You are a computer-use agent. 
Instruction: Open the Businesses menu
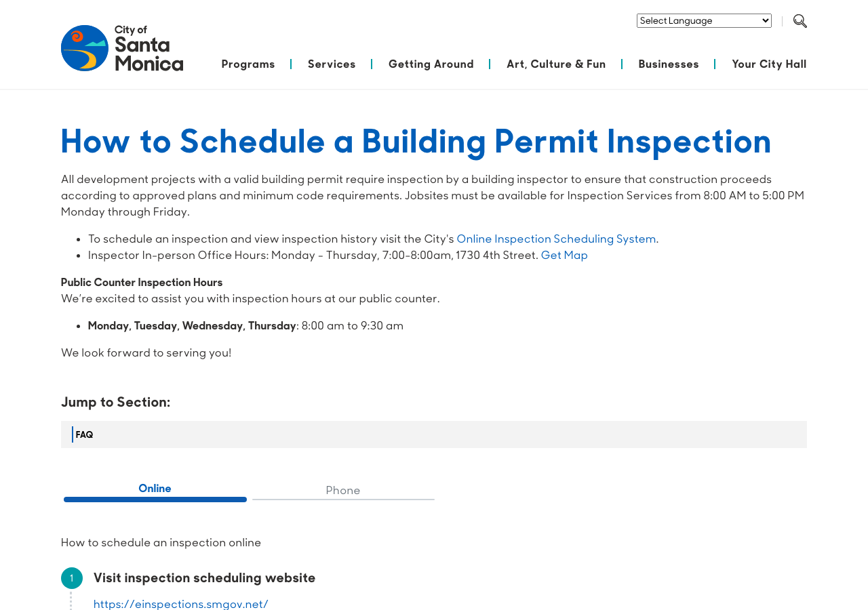pos(669,64)
